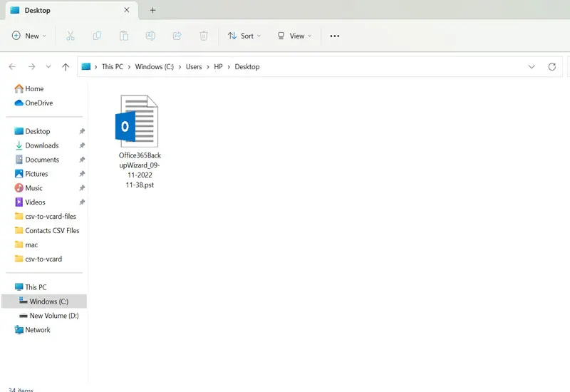Click the Cut scissors icon in toolbar

(x=70, y=36)
